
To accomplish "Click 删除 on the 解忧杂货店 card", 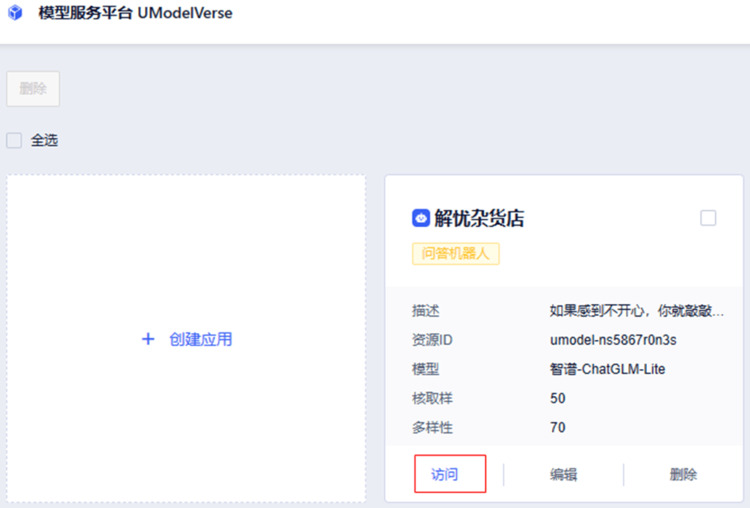I will point(683,475).
